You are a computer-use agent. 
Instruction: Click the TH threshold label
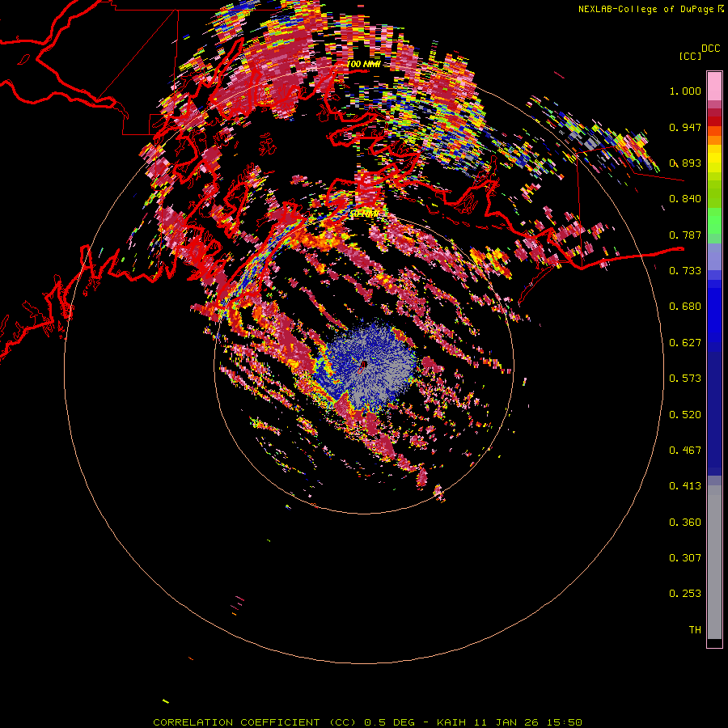point(695,630)
